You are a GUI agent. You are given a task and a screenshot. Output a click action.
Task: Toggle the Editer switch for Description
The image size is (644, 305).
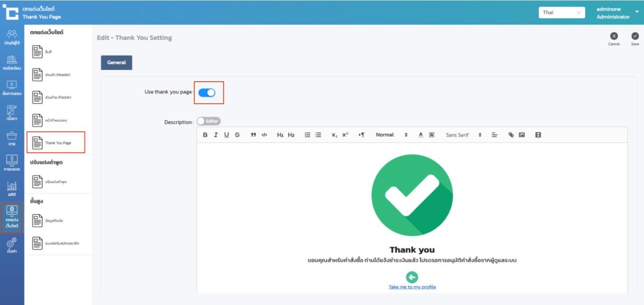pyautogui.click(x=208, y=121)
